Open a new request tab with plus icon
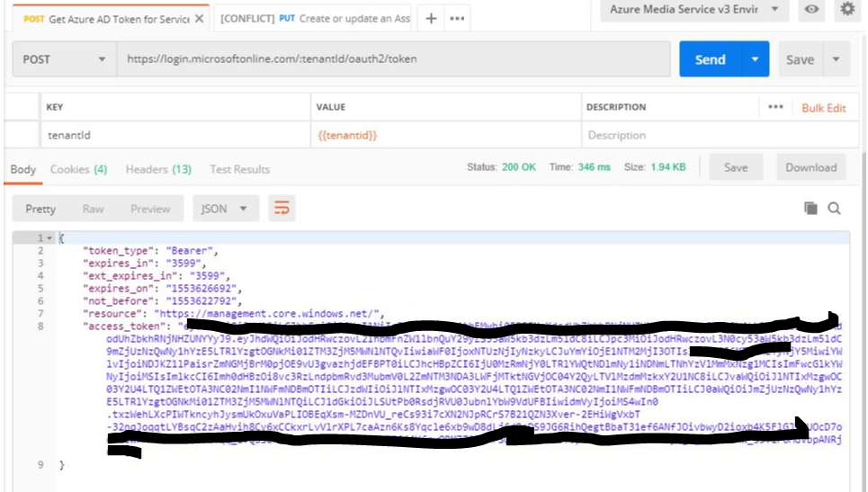This screenshot has height=492, width=868. (431, 19)
